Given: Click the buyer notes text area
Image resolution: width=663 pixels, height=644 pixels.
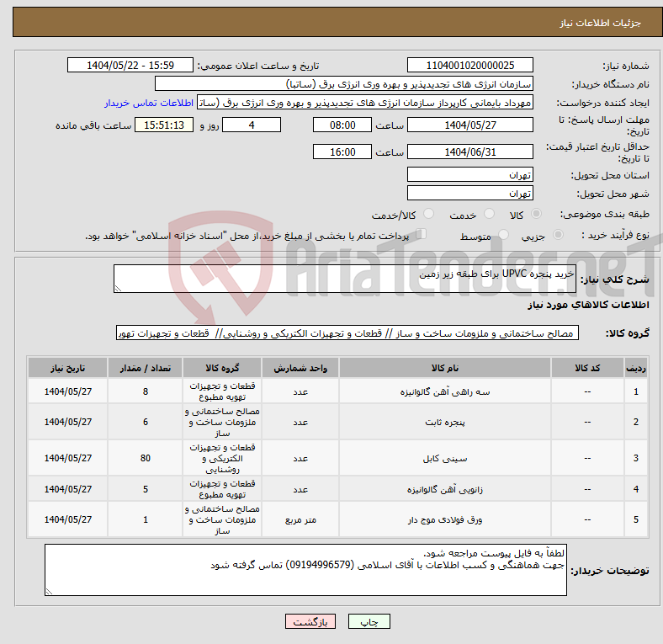Looking at the screenshot, I should [x=305, y=570].
